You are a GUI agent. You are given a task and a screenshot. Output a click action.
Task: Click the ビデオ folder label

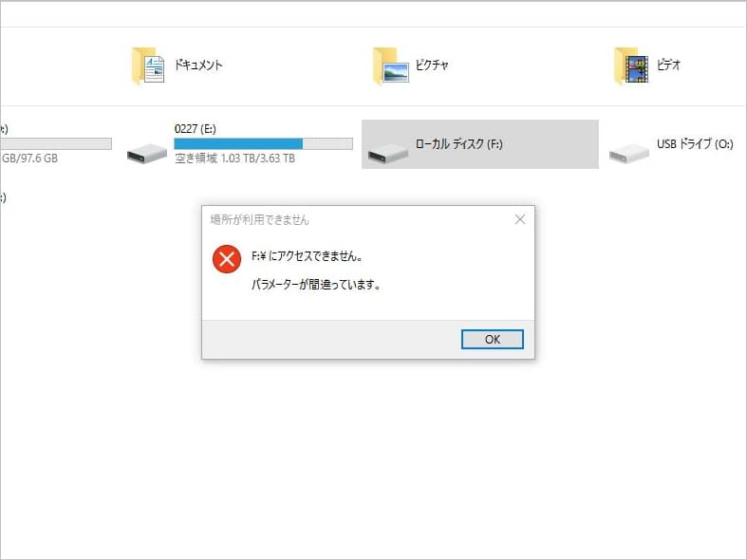coord(668,65)
